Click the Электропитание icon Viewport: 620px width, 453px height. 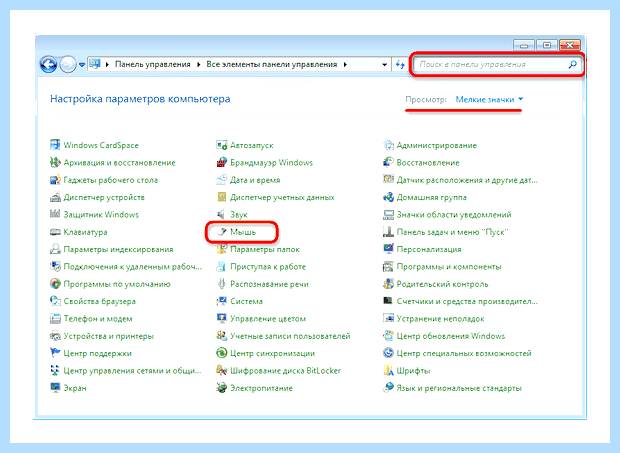coord(221,388)
